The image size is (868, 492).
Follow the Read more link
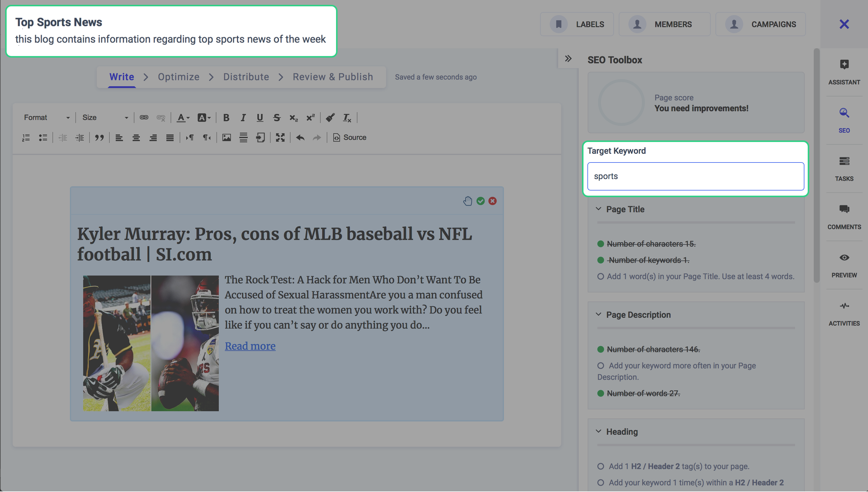(x=250, y=346)
